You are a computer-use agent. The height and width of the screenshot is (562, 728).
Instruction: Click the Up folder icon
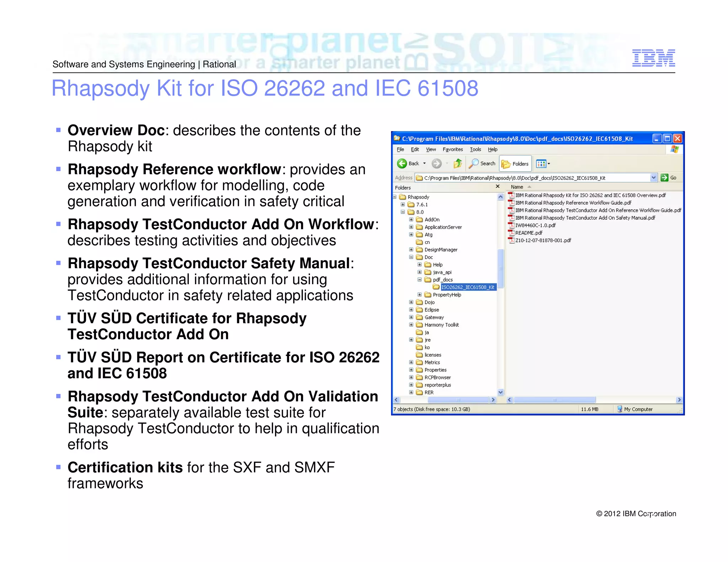pyautogui.click(x=458, y=163)
